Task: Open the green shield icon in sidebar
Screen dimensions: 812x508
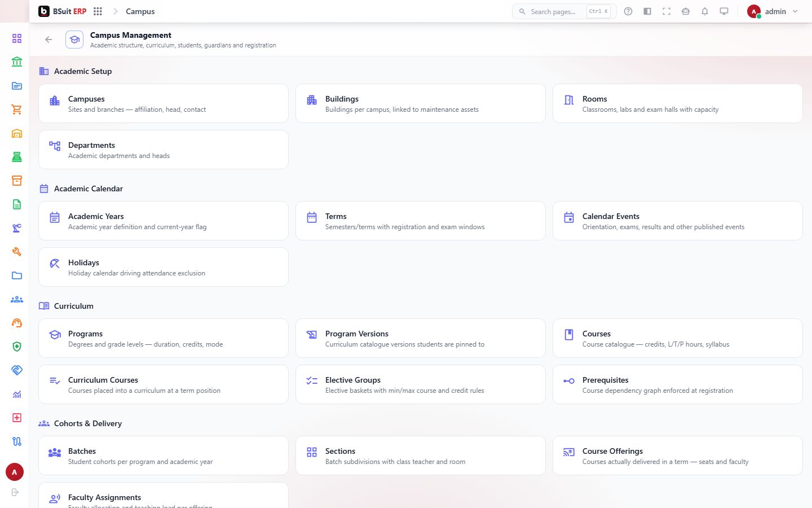Action: tap(17, 347)
